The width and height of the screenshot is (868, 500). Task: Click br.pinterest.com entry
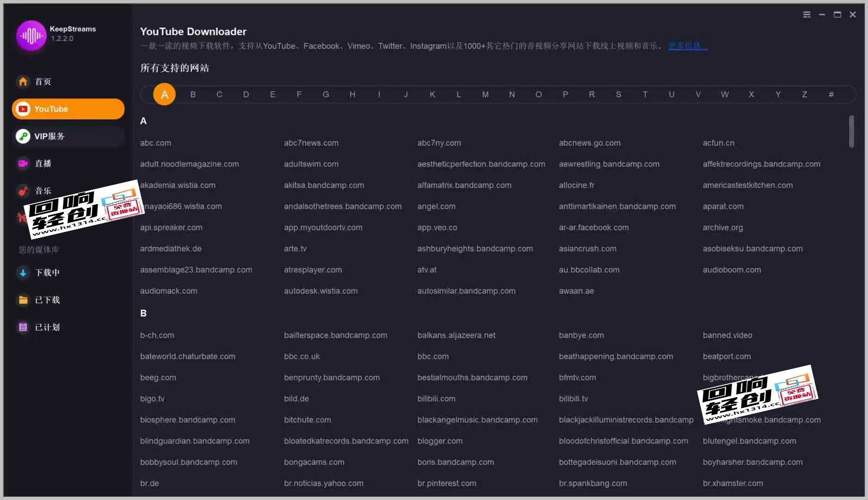click(447, 483)
